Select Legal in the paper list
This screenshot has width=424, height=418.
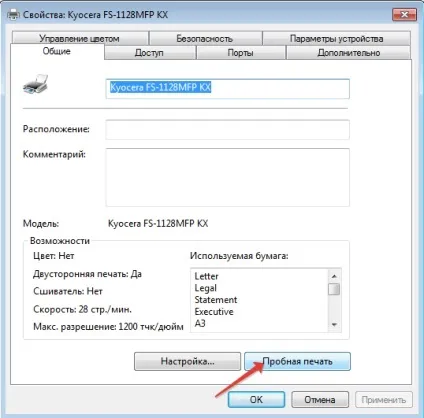coord(205,288)
